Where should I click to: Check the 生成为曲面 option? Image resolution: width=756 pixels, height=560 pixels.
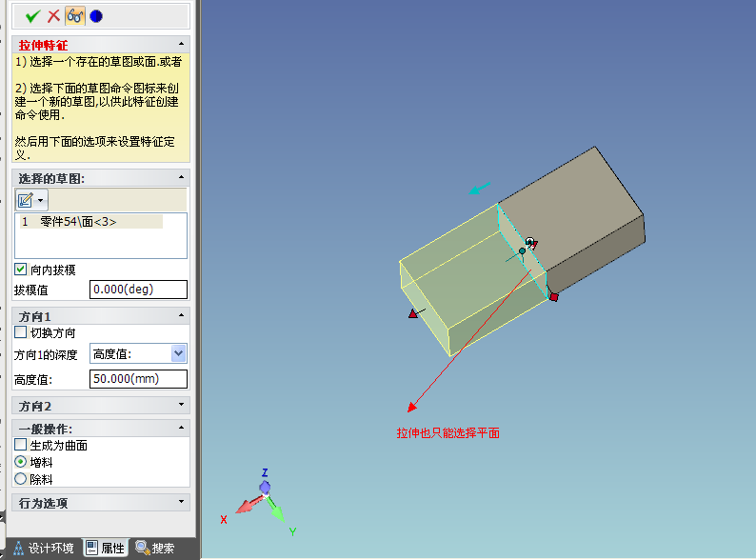(x=21, y=445)
